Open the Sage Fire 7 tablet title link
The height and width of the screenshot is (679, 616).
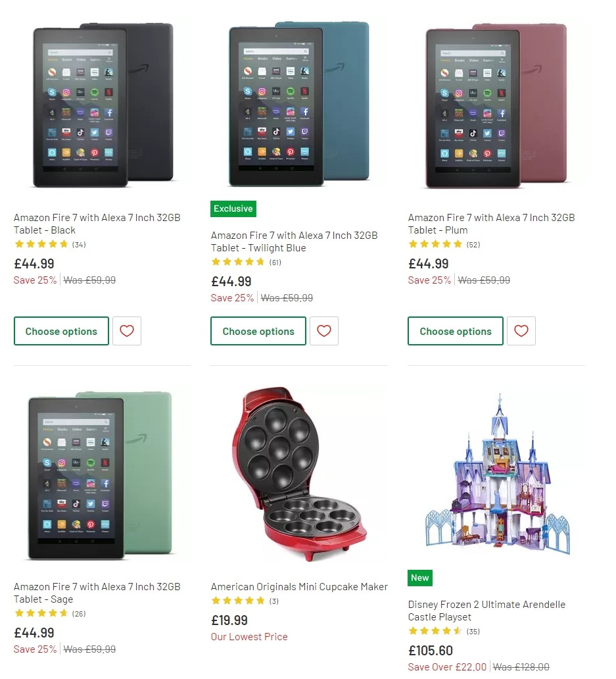[97, 593]
